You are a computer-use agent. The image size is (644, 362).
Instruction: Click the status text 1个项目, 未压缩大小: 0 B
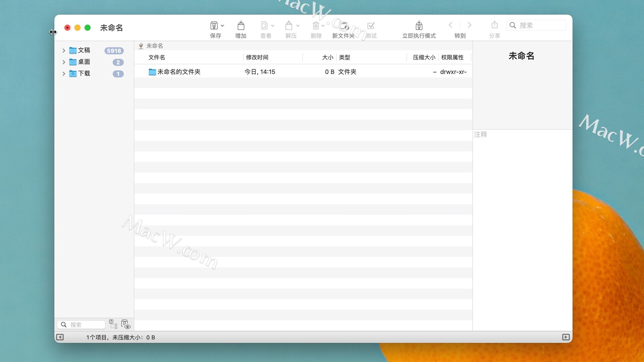pyautogui.click(x=121, y=338)
